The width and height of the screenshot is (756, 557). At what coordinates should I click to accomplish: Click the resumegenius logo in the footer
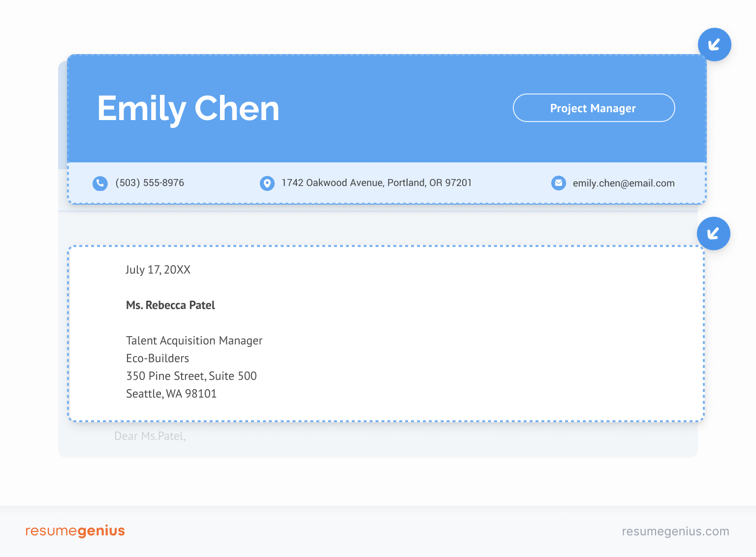[x=75, y=531]
